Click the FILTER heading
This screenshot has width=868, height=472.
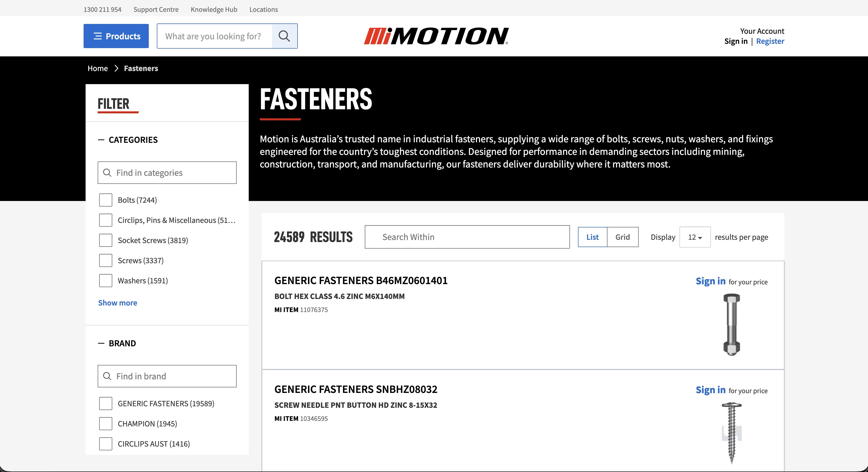(x=114, y=104)
